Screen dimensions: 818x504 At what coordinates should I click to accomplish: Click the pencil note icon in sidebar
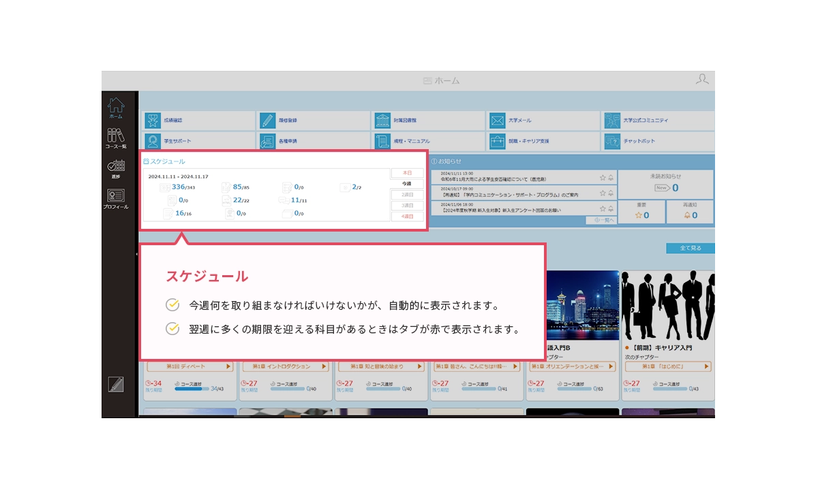click(116, 384)
